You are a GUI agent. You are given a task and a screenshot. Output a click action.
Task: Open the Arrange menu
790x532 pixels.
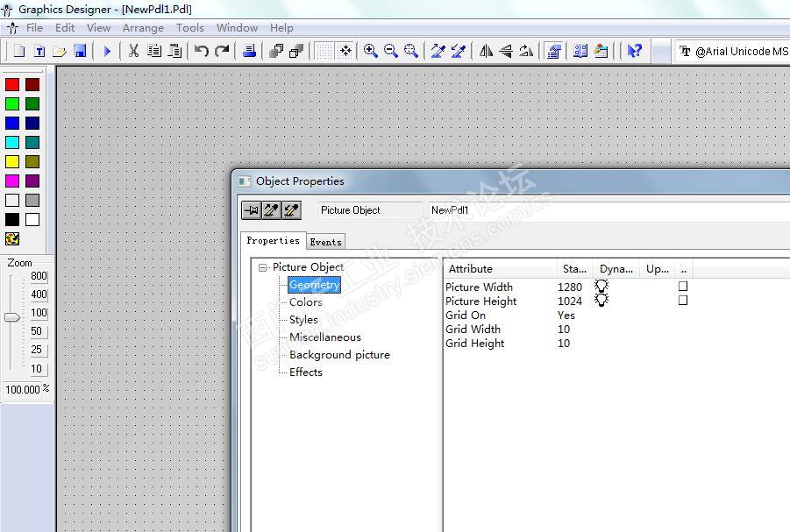point(143,28)
